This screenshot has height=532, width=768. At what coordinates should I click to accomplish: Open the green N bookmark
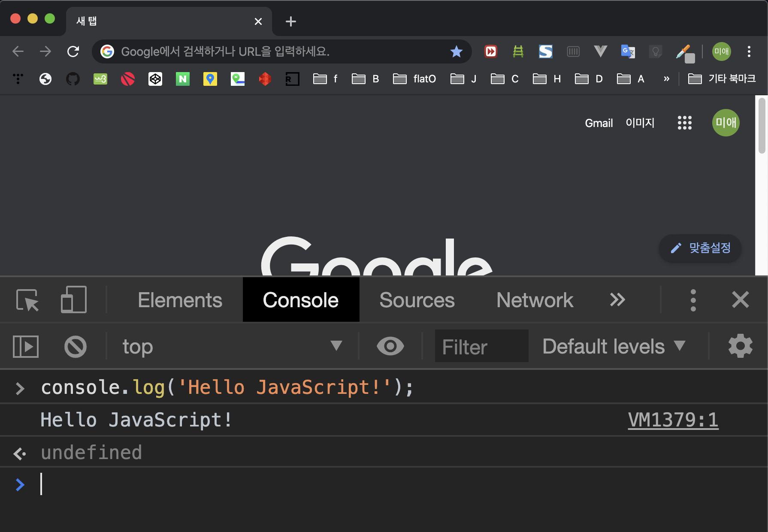(x=183, y=79)
